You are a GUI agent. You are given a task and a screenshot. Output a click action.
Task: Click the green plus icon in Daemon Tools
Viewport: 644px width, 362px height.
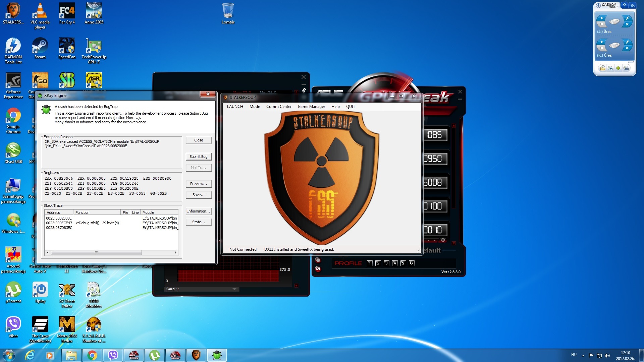618,68
